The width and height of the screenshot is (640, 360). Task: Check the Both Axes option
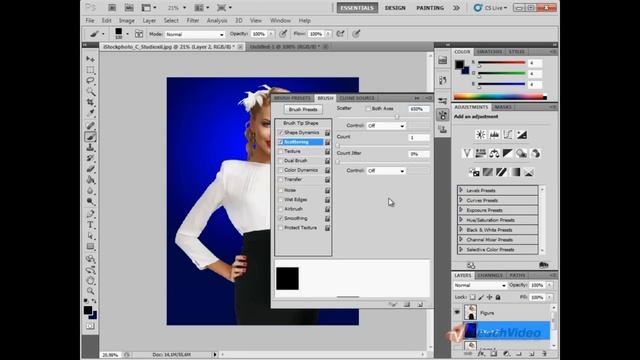(368, 109)
